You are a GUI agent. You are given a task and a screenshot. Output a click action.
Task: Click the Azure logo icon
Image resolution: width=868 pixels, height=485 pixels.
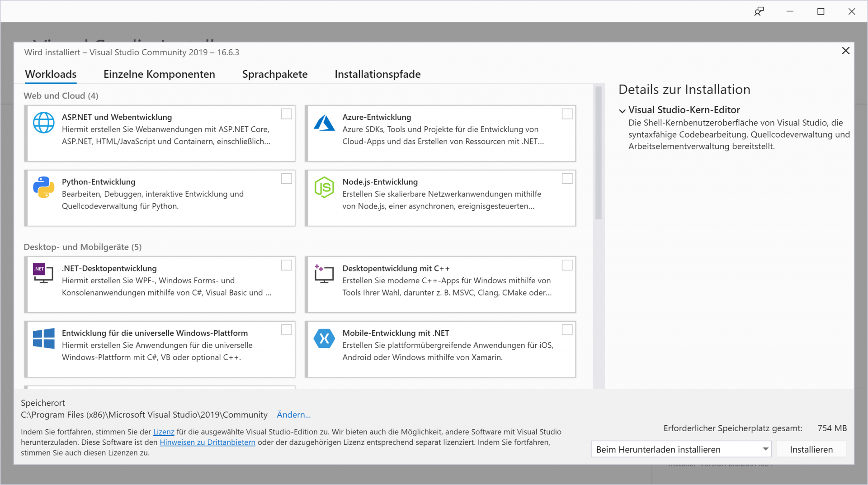click(324, 123)
